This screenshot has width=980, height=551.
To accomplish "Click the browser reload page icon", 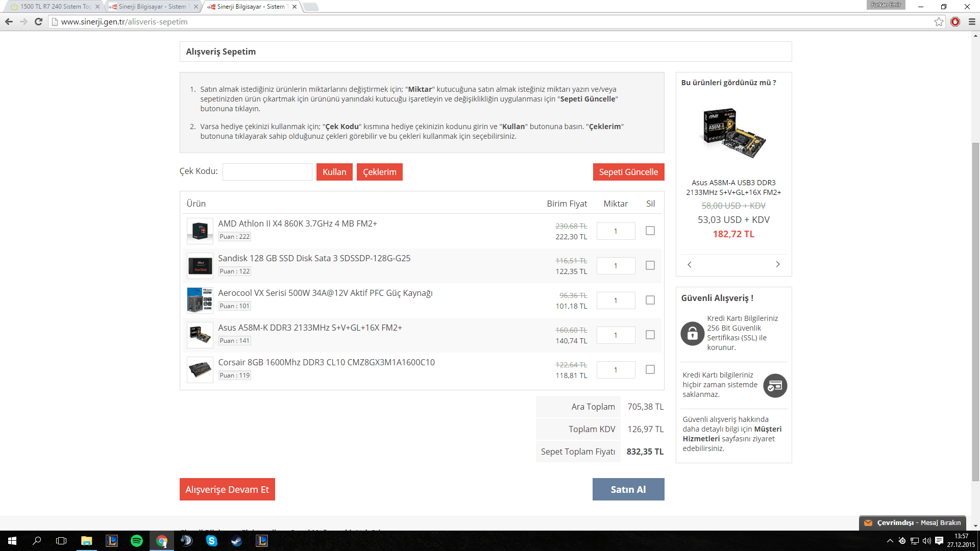I will tap(38, 21).
